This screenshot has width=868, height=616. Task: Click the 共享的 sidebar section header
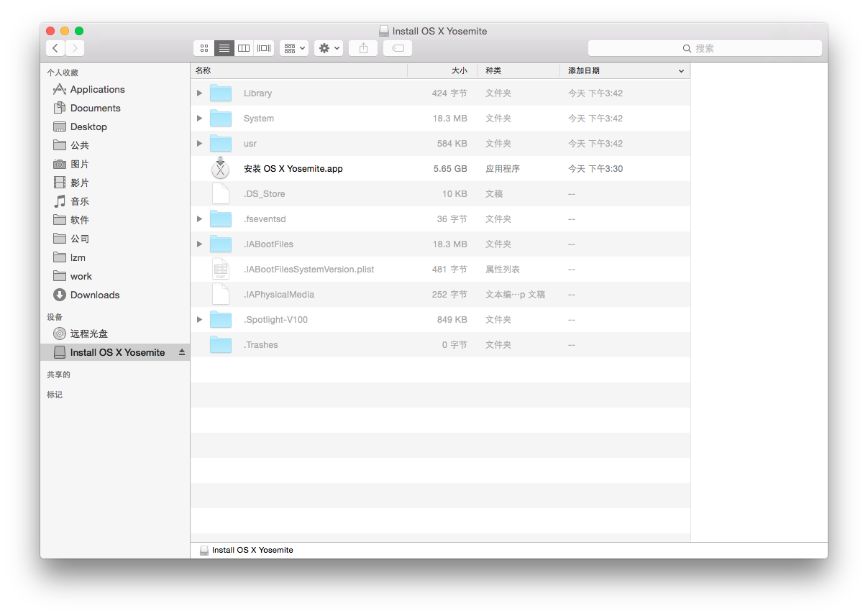click(x=59, y=374)
